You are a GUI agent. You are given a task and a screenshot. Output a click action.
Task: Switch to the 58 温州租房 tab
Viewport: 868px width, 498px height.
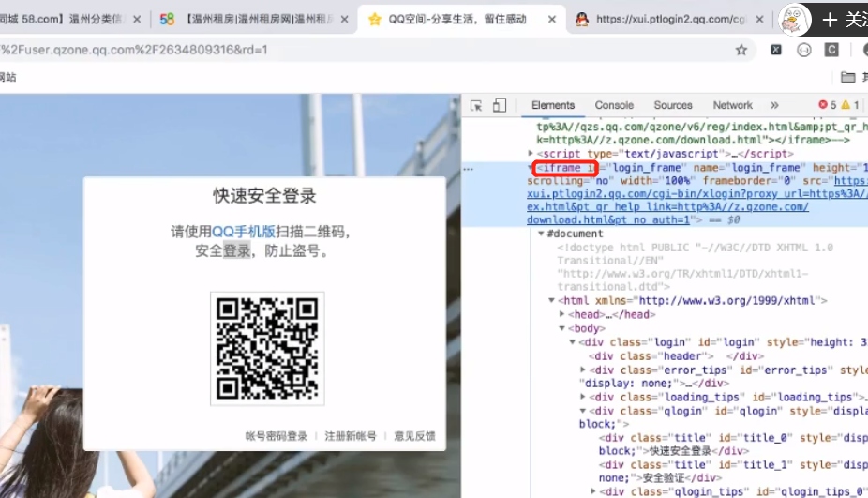pos(252,20)
